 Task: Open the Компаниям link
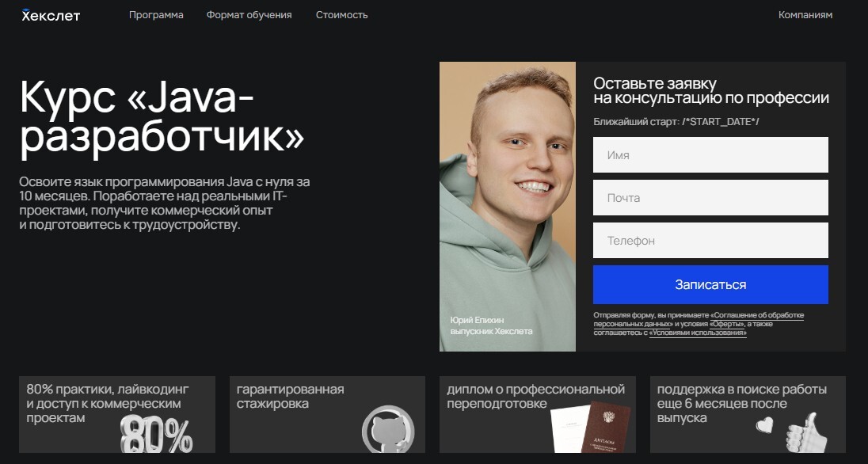(805, 15)
